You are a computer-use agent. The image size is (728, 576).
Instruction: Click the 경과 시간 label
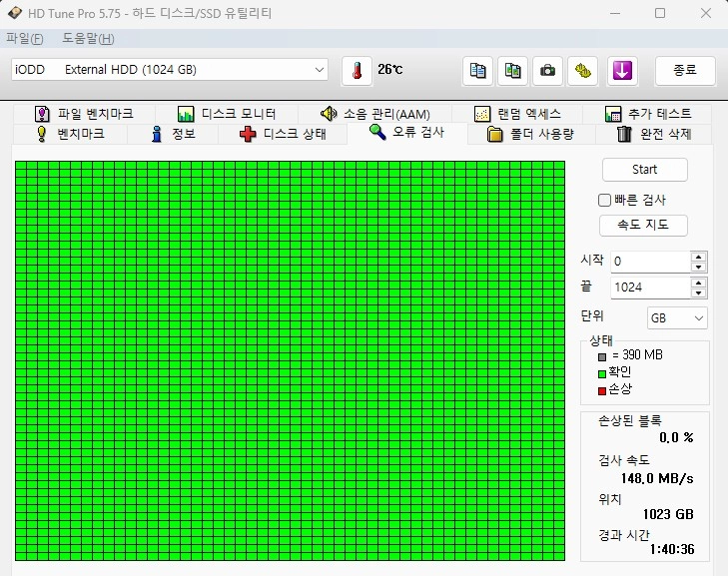tap(623, 535)
